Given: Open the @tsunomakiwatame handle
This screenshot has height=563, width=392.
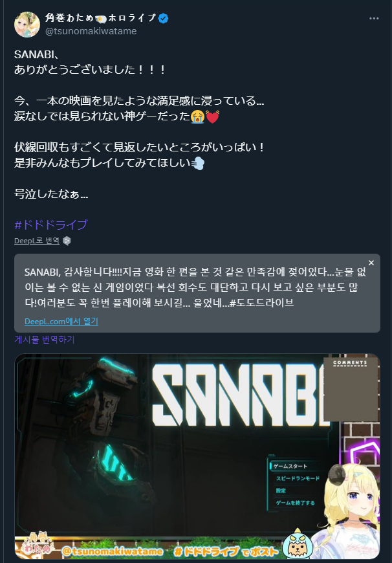Looking at the screenshot, I should click(91, 31).
